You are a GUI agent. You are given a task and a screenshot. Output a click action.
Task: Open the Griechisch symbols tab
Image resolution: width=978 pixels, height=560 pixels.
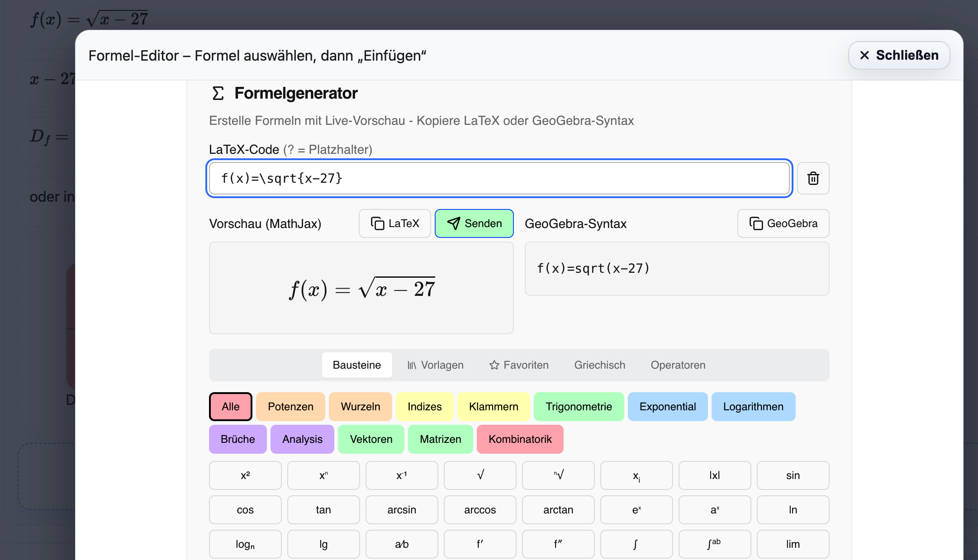point(599,365)
